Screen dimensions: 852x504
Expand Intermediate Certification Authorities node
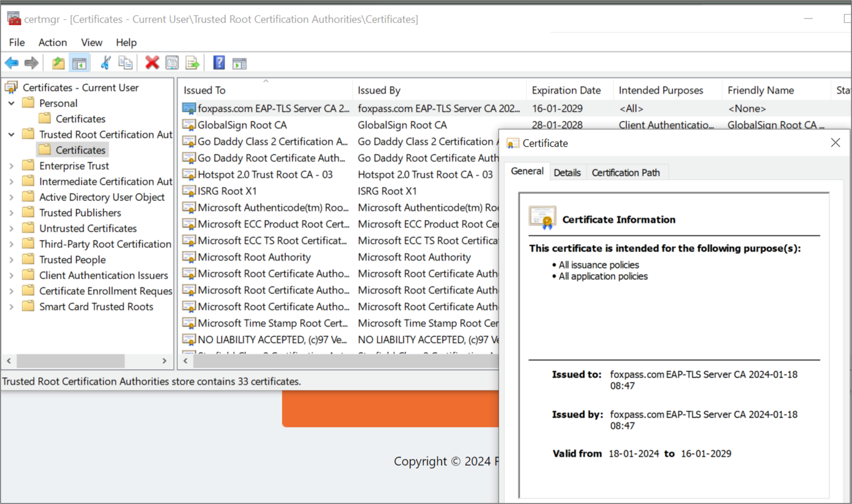pyautogui.click(x=12, y=181)
